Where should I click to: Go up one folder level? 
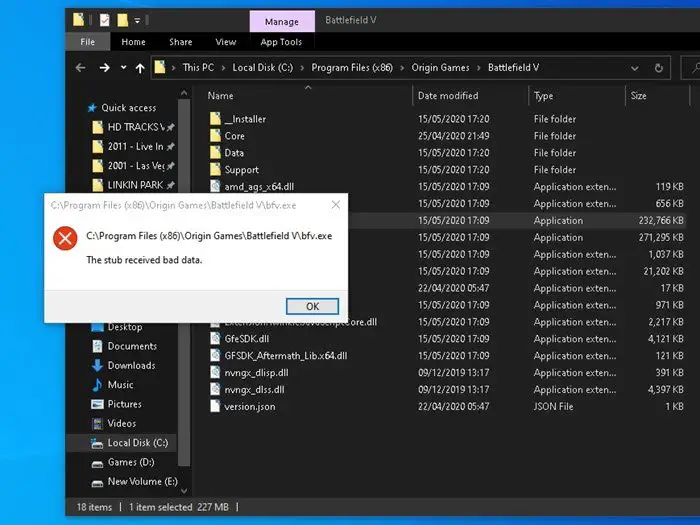(x=140, y=68)
